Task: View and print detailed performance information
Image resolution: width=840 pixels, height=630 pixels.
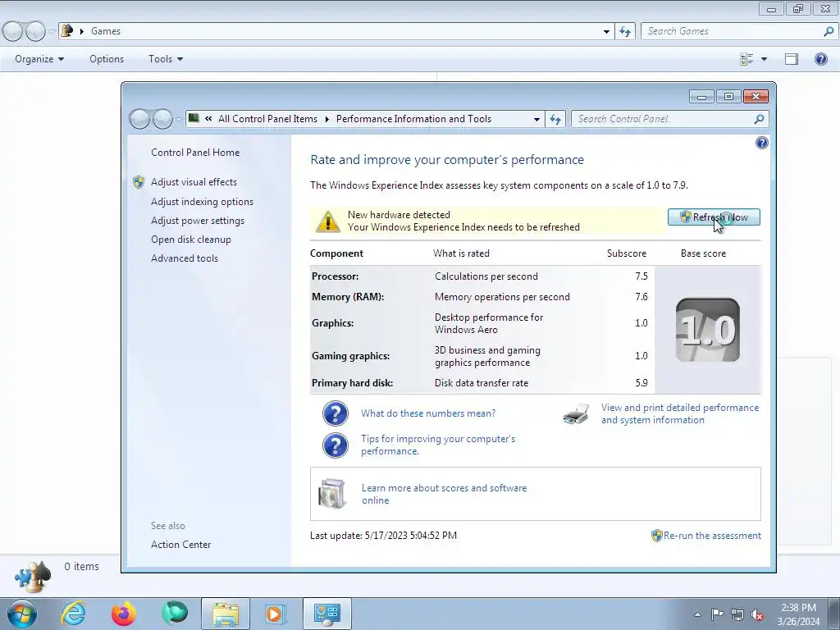Action: [x=680, y=413]
